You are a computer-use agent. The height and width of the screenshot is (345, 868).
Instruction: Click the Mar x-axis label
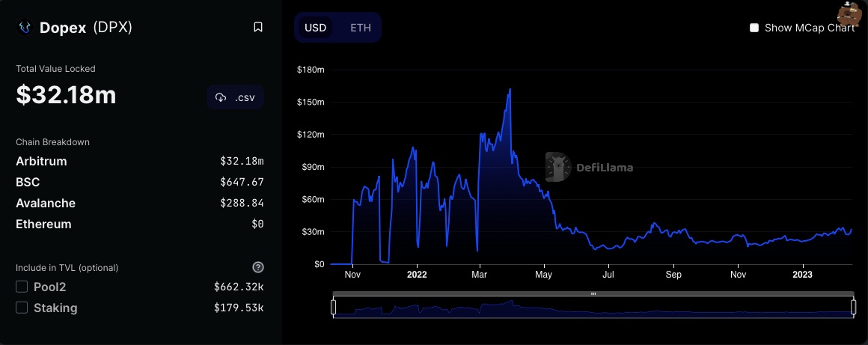click(480, 275)
